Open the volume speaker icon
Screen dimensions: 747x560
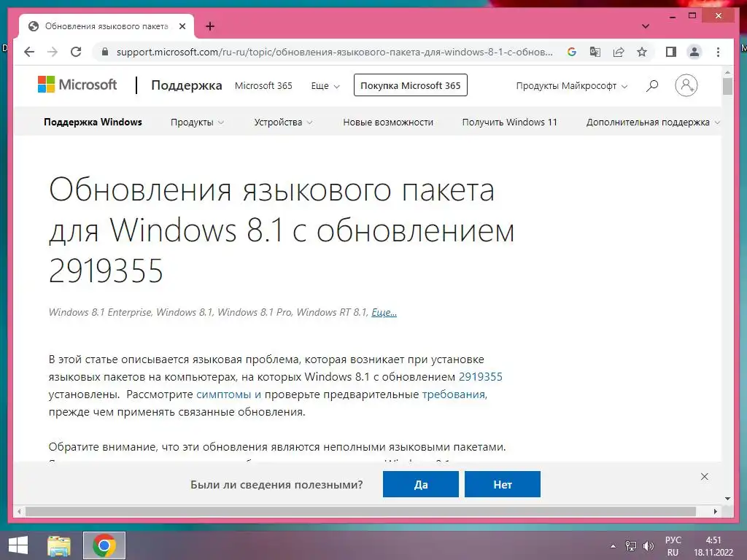tap(648, 546)
